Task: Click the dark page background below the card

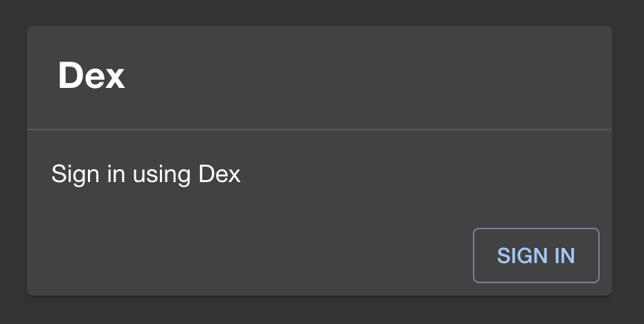Action: (x=319, y=310)
